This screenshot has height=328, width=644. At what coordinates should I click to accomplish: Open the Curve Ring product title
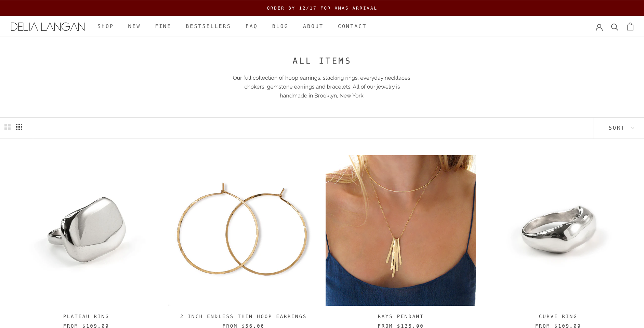(x=558, y=316)
